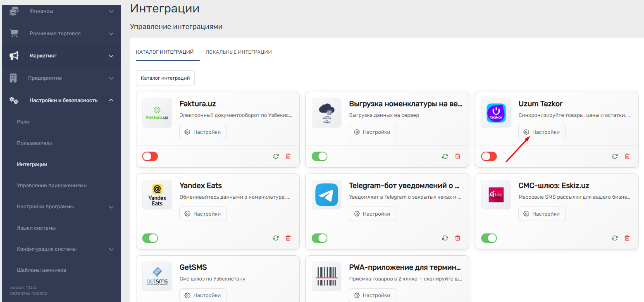Click the Розничная торговля cart icon
The image size is (644, 302).
14,33
